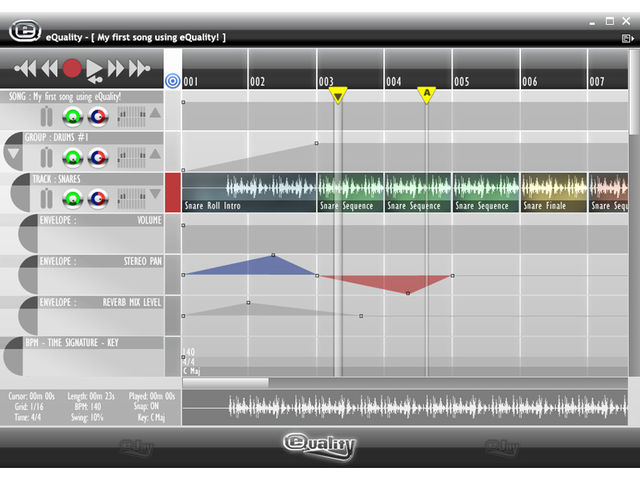Screen dimensions: 640x480
Task: Select the reddish snare clip at bar 007
Action: [608, 192]
